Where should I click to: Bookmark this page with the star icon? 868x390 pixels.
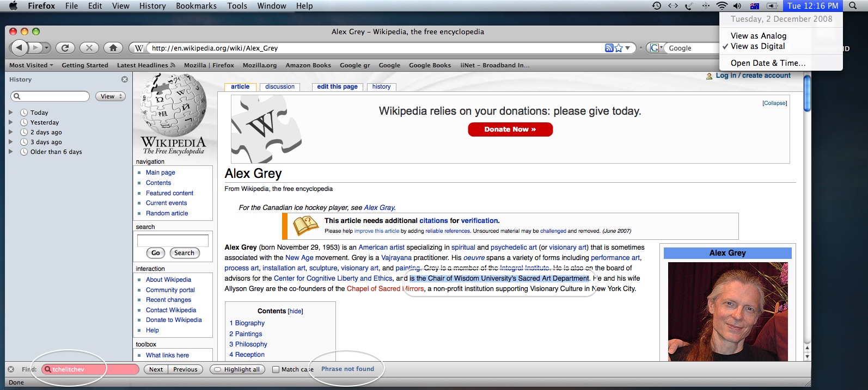tap(619, 48)
